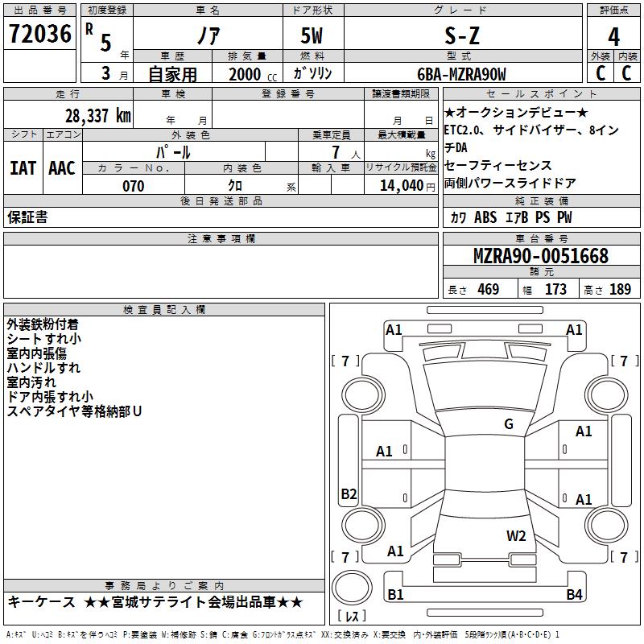Image resolution: width=644 pixels, height=644 pixels.
Task: Select the front-right A1 mark on the diagram
Action: pos(574,329)
